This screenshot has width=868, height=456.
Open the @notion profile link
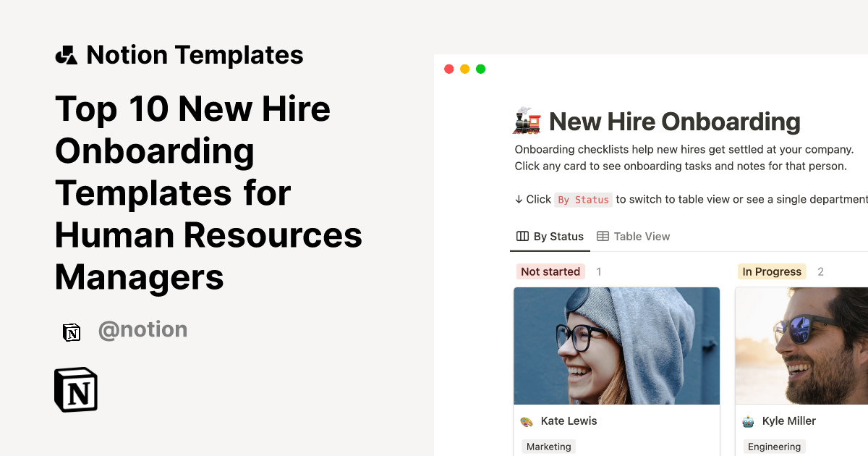pyautogui.click(x=142, y=329)
